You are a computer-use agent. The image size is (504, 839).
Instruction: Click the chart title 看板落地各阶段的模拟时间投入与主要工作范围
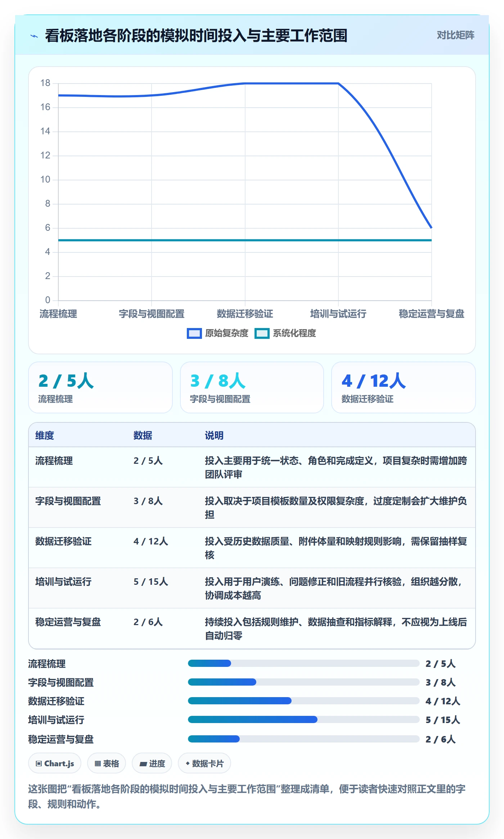pos(196,36)
